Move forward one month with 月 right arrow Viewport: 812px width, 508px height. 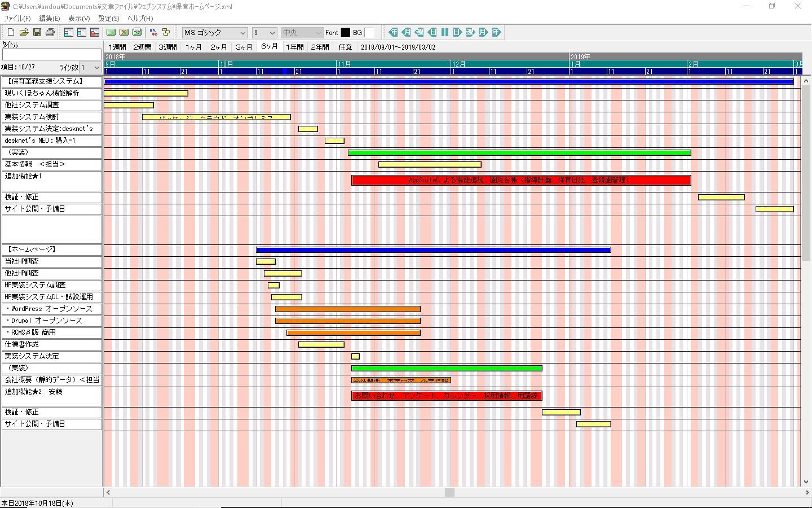click(x=483, y=32)
